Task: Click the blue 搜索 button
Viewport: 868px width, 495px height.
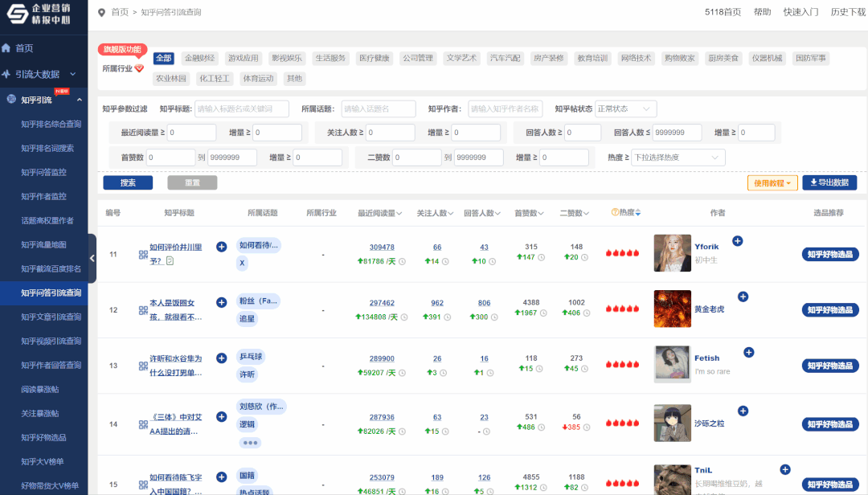Action: [128, 182]
